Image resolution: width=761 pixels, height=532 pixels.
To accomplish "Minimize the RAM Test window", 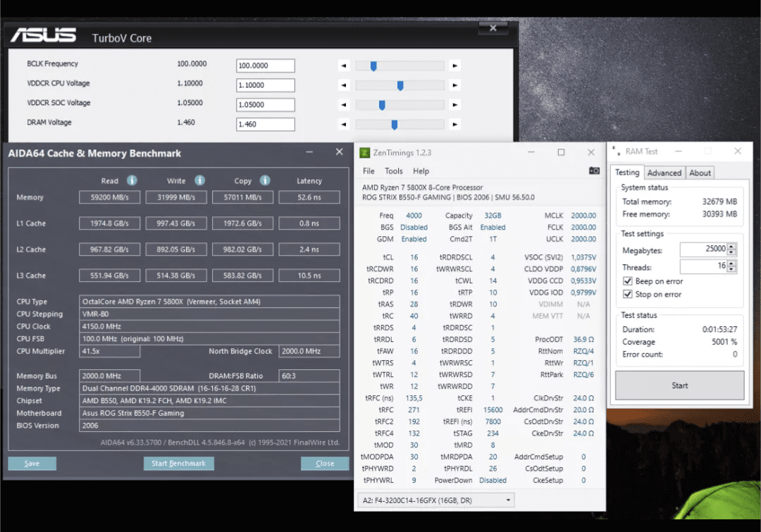I will pyautogui.click(x=679, y=151).
